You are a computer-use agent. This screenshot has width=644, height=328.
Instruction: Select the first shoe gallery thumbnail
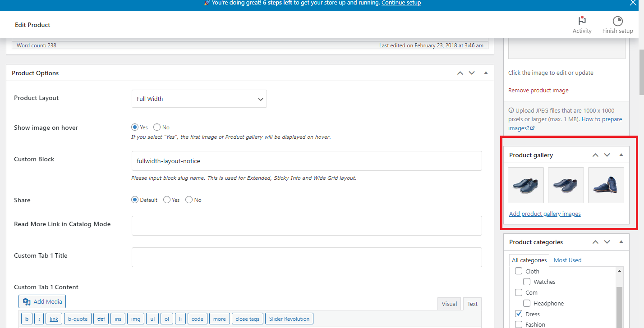(525, 185)
